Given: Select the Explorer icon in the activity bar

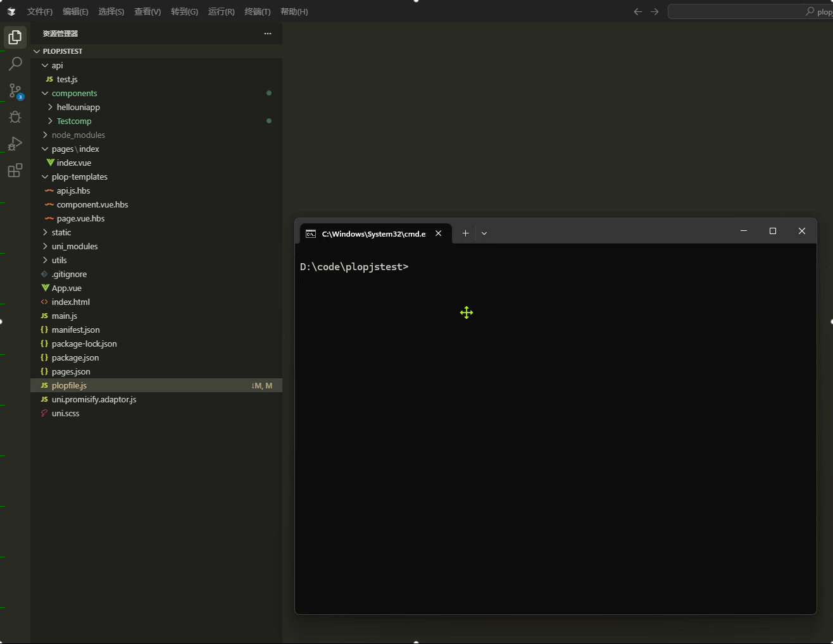Looking at the screenshot, I should coord(15,37).
